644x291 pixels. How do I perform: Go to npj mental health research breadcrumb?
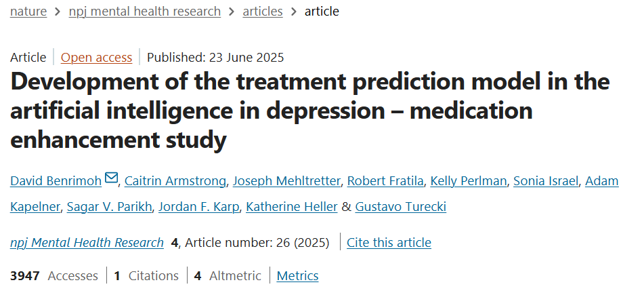pyautogui.click(x=145, y=12)
